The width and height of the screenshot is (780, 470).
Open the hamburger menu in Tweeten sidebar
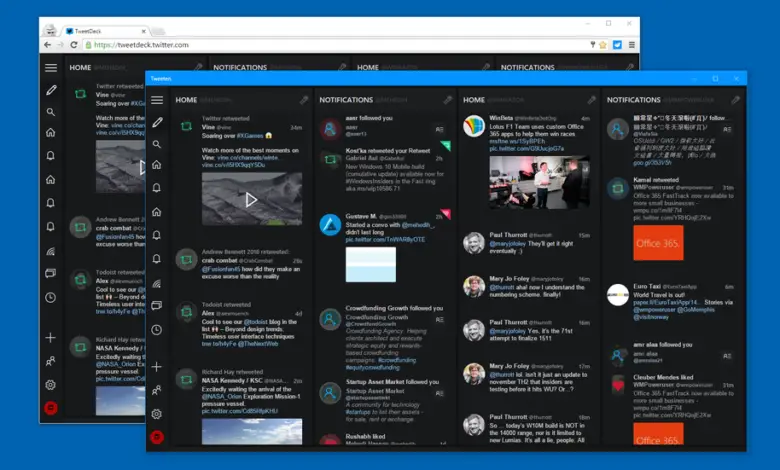pos(157,100)
